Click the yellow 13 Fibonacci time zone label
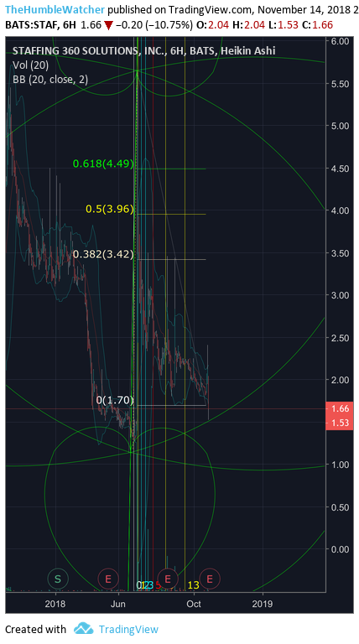359x644 pixels. [193, 585]
